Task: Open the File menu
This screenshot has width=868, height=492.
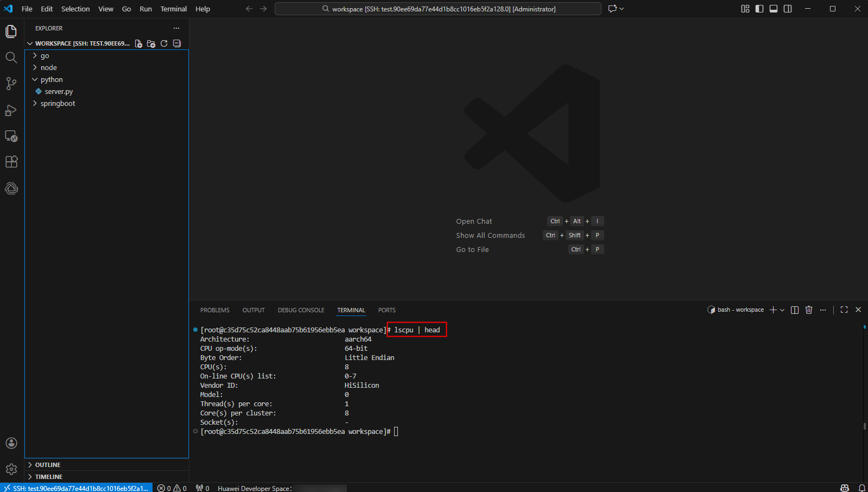Action: pos(27,9)
